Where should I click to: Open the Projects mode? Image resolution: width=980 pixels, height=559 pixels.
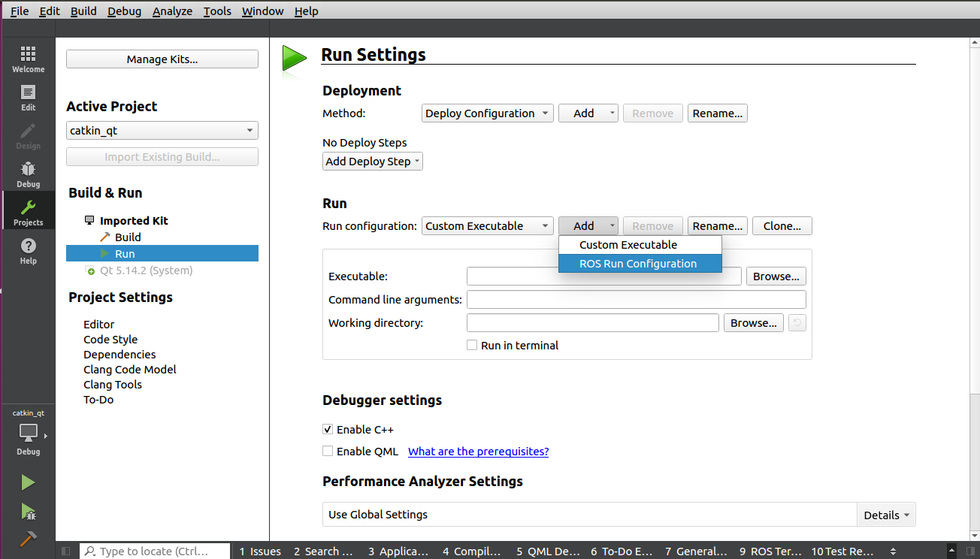point(28,212)
